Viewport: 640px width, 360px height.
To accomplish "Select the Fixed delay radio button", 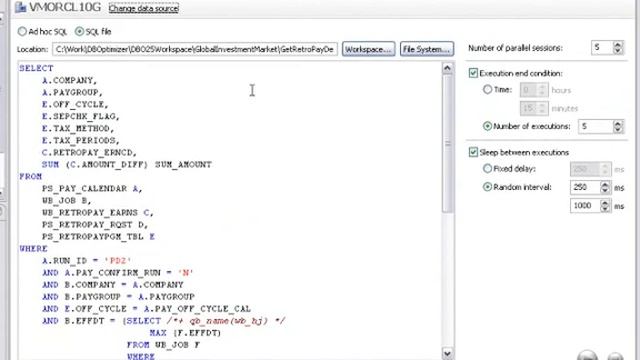I will (487, 169).
